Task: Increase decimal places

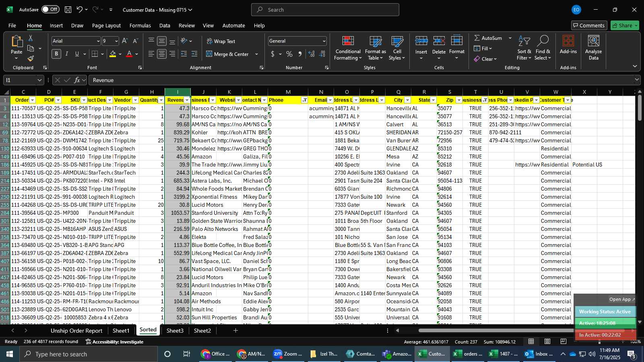Action: click(x=311, y=54)
